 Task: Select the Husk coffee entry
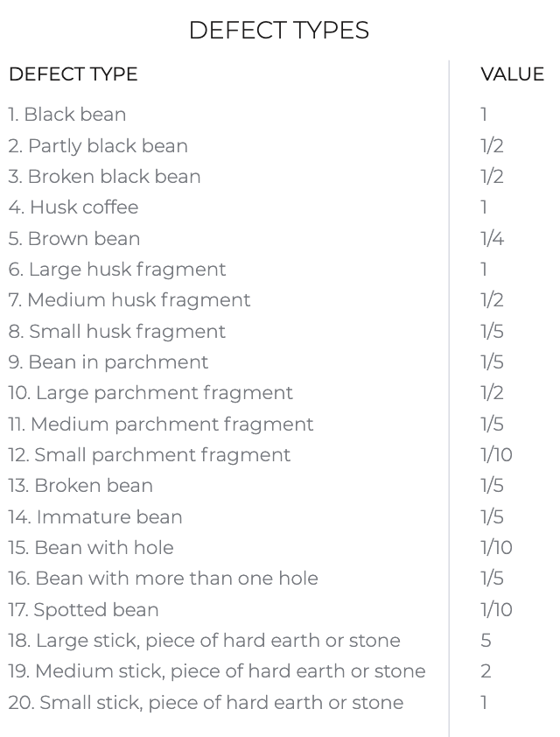(73, 207)
